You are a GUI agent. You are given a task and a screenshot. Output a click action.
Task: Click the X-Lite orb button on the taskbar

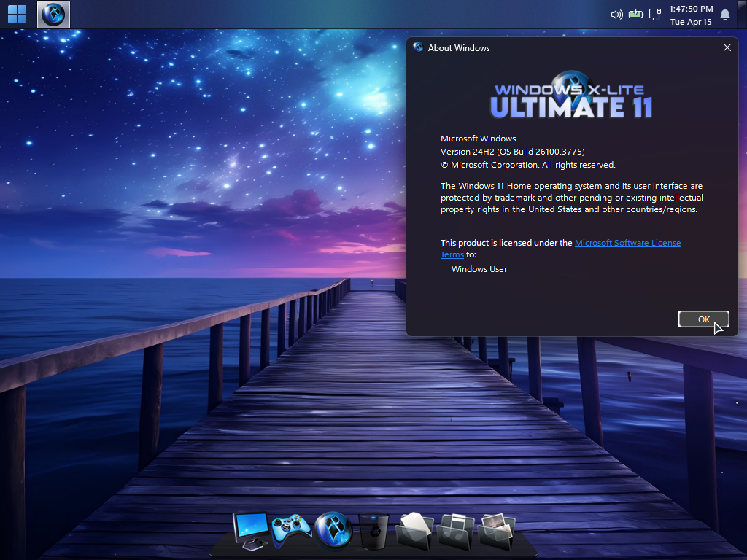[53, 15]
